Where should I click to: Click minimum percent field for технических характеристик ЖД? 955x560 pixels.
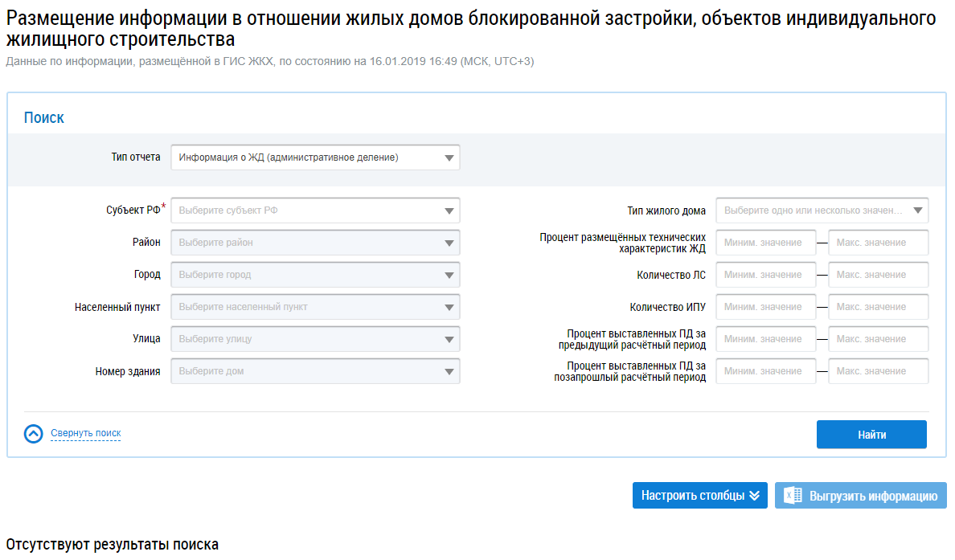point(765,243)
